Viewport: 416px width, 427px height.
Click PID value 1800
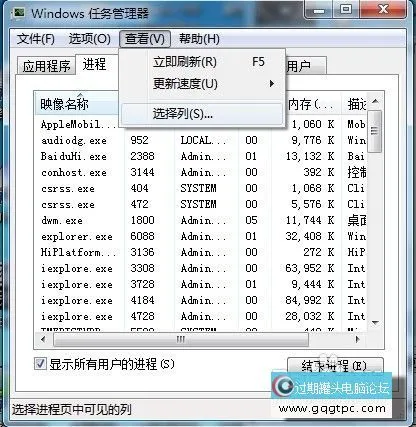[x=143, y=220]
